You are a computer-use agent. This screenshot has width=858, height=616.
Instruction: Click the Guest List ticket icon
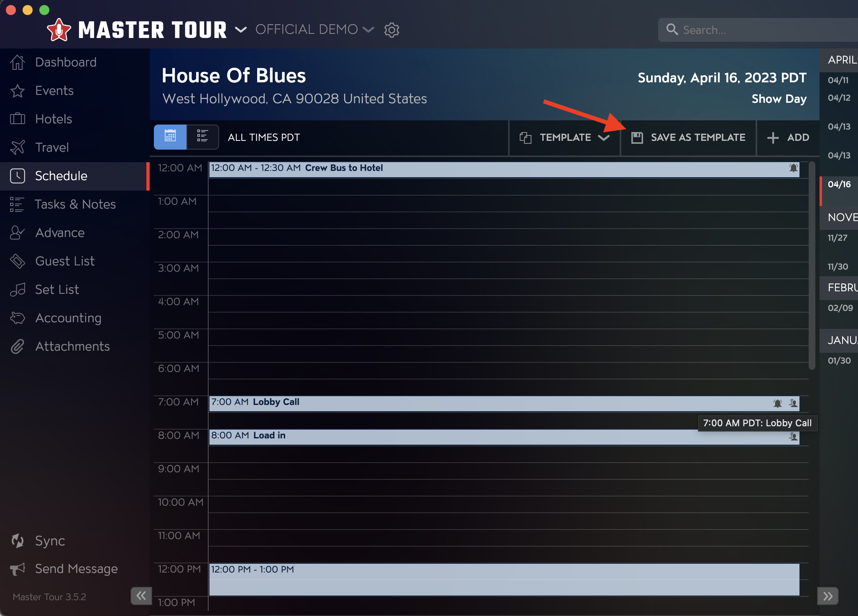(x=17, y=261)
